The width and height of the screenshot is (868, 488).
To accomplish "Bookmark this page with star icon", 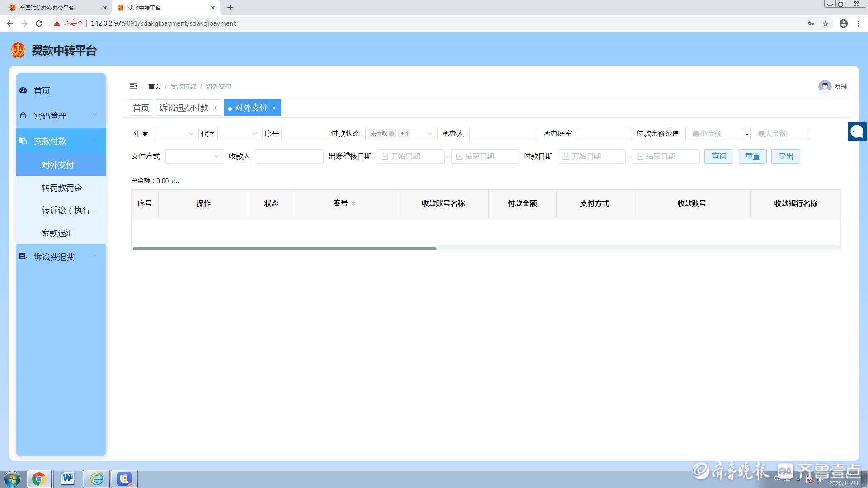I will [x=826, y=23].
